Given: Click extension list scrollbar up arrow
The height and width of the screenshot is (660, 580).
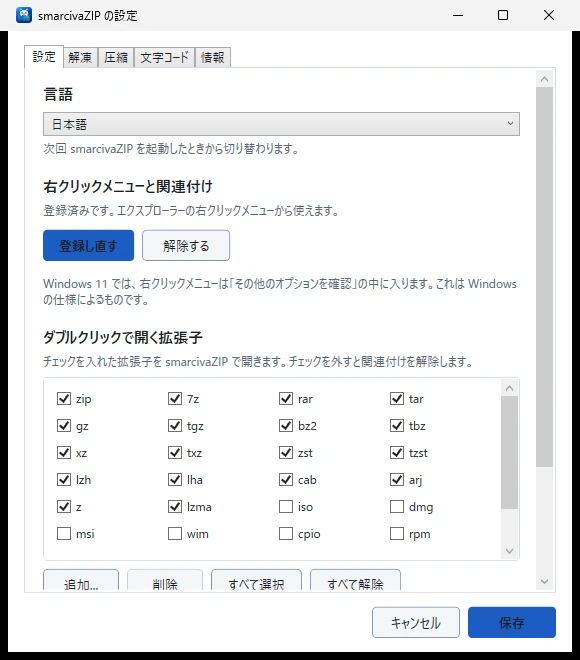Looking at the screenshot, I should [509, 388].
